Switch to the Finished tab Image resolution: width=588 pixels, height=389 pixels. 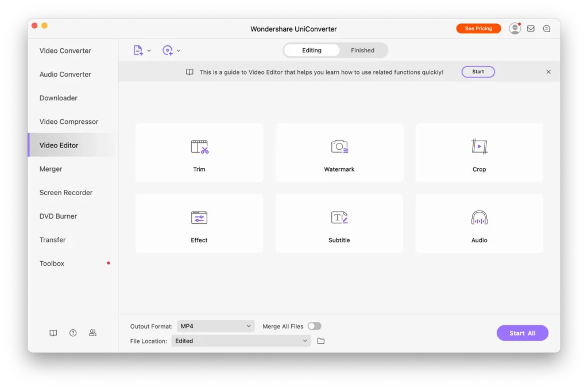[x=363, y=50]
